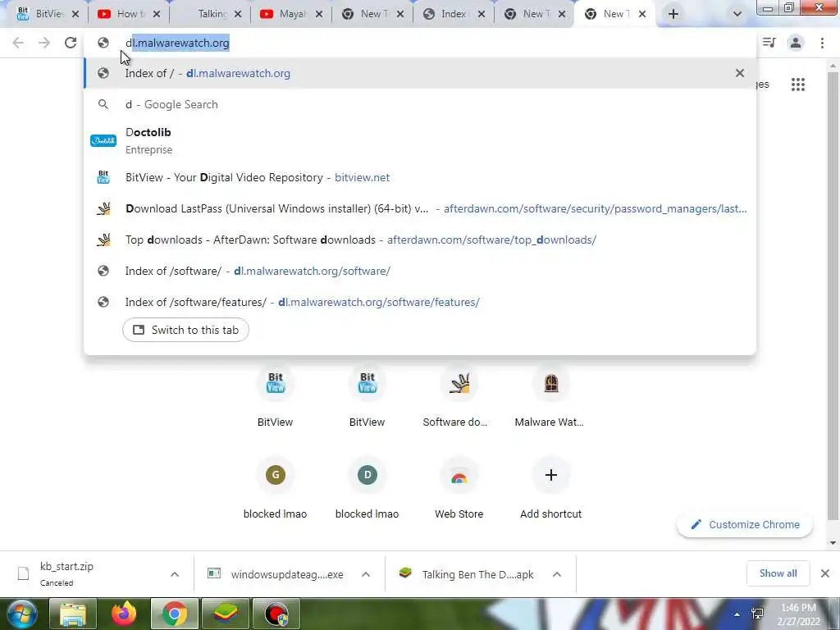Viewport: 840px width, 630px height.
Task: Select the Download LastPass afterdawn suggestion
Action: pyautogui.click(x=420, y=208)
